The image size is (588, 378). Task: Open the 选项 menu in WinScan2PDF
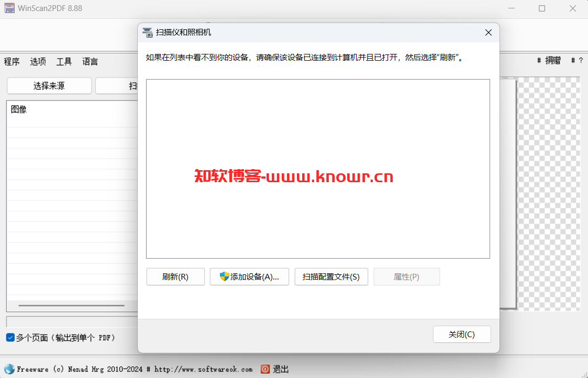click(38, 61)
